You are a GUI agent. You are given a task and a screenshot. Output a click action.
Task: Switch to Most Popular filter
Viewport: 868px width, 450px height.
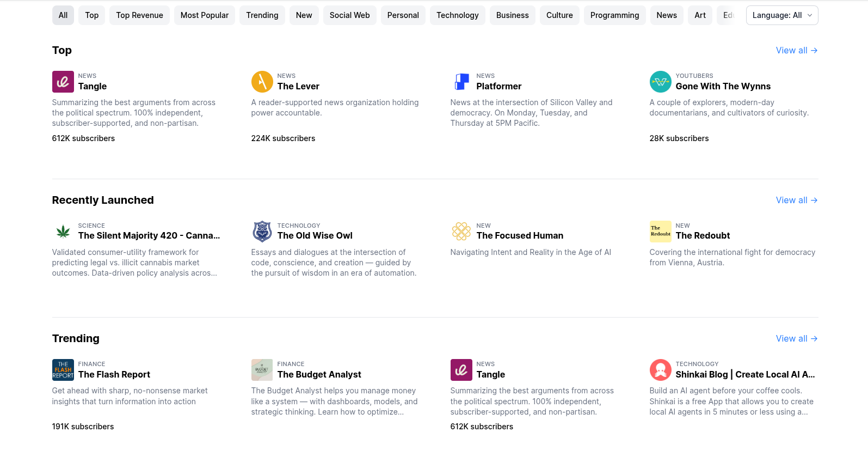pos(205,15)
